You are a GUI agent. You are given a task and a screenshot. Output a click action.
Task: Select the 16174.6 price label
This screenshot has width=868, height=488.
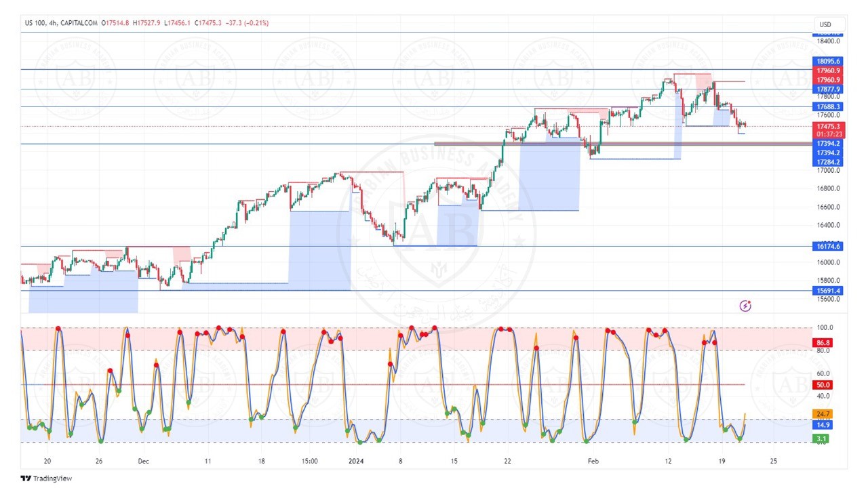tap(829, 246)
